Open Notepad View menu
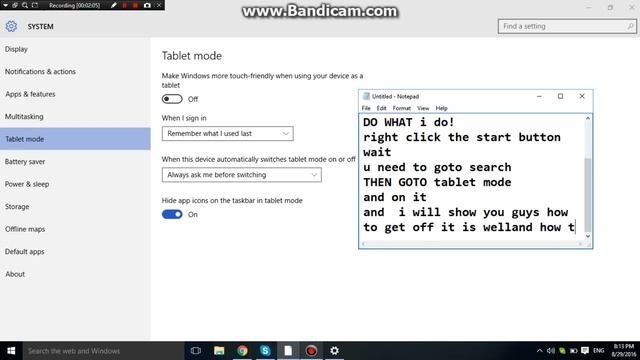Screen dimensions: 640x360 click(423, 108)
